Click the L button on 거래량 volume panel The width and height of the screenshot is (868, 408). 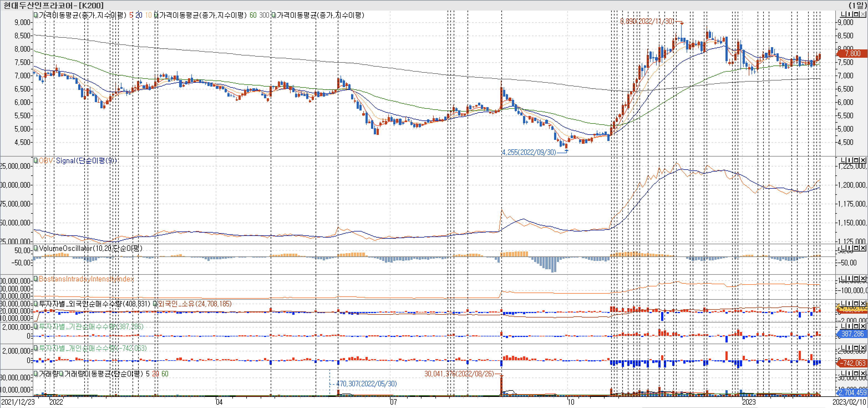[843, 373]
